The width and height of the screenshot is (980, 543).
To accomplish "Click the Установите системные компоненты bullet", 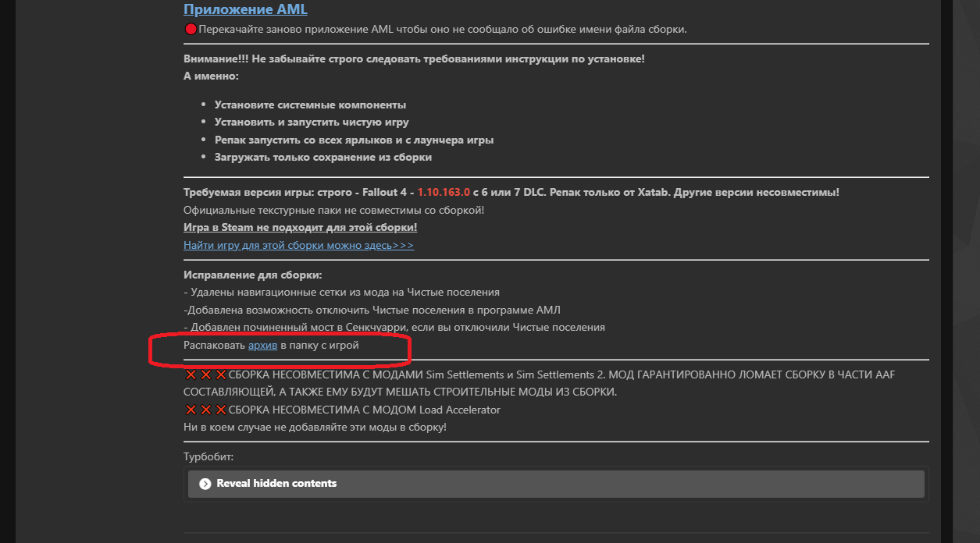I will 310,105.
